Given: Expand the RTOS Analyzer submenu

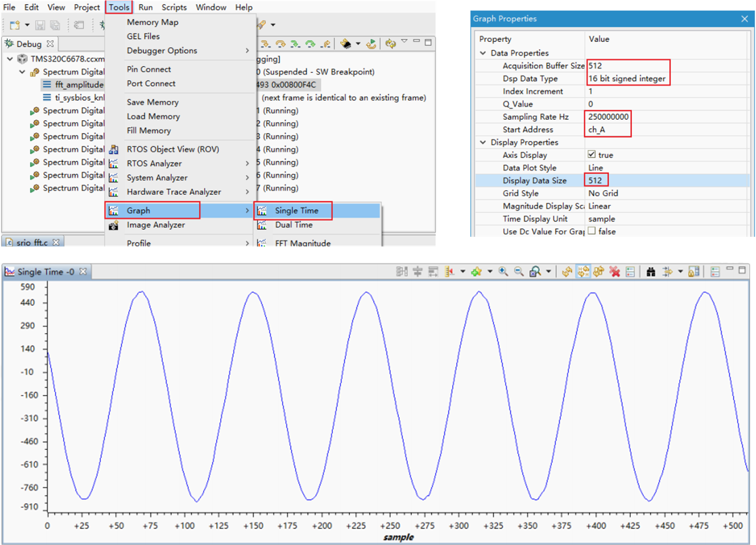Looking at the screenshot, I should [x=247, y=164].
